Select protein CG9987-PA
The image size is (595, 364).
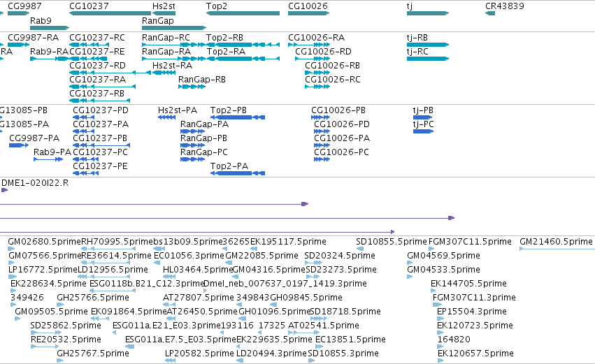19,145
